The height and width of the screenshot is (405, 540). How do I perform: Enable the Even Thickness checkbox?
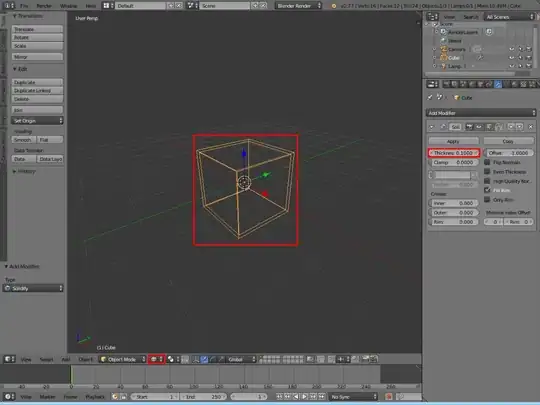[x=487, y=172]
